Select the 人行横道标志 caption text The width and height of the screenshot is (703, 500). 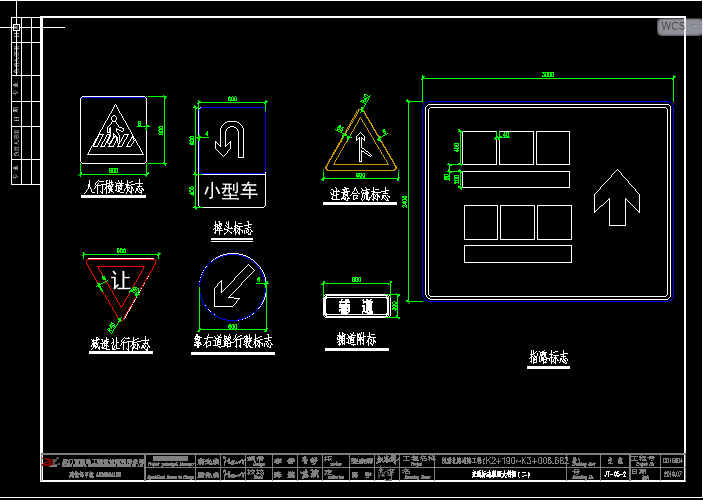click(114, 188)
